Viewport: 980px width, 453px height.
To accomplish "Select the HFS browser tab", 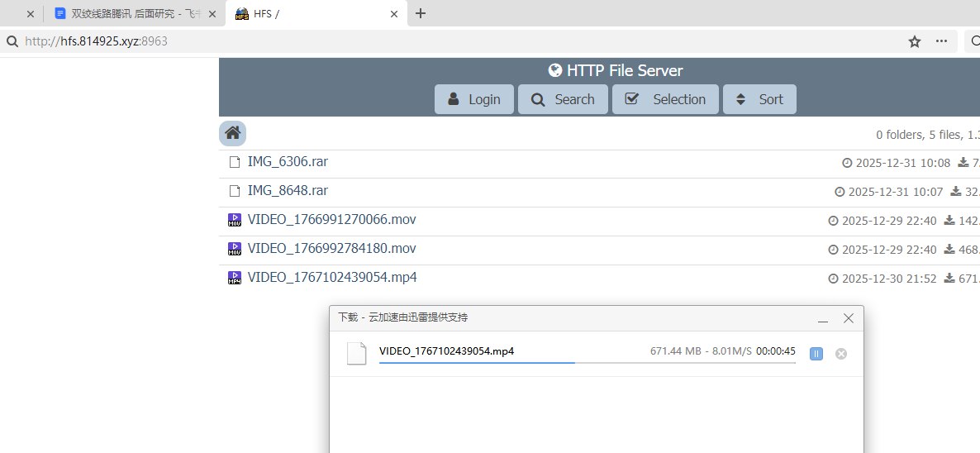I will click(x=315, y=13).
